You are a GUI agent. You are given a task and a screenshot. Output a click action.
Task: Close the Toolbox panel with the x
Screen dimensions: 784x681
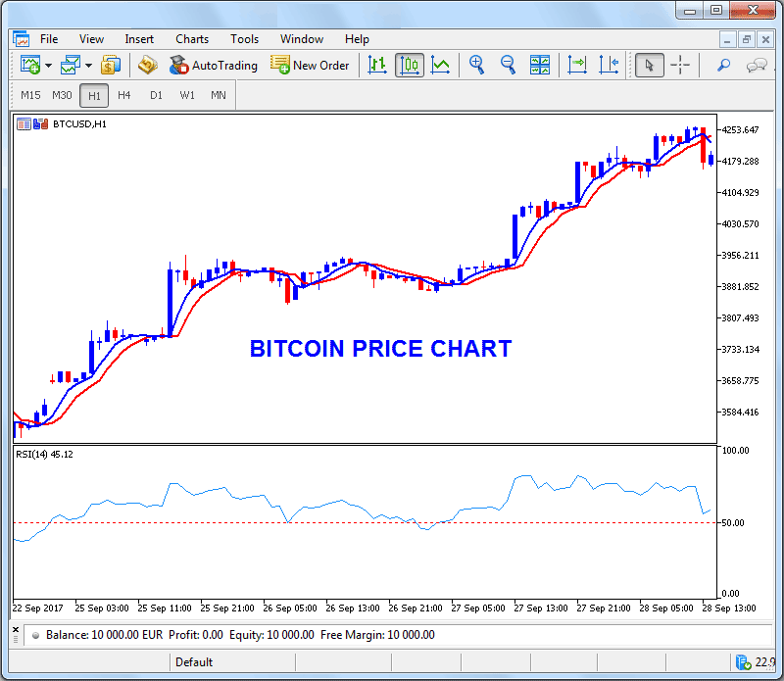point(16,629)
